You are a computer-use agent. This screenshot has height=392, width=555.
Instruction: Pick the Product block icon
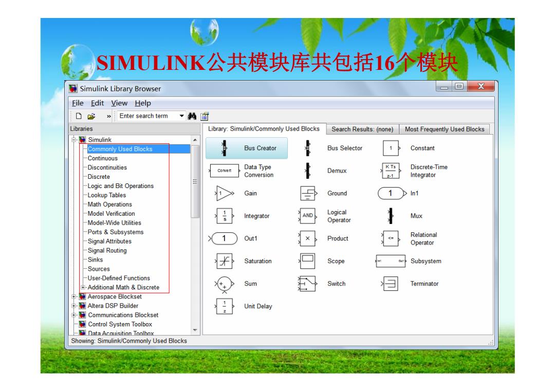point(307,238)
